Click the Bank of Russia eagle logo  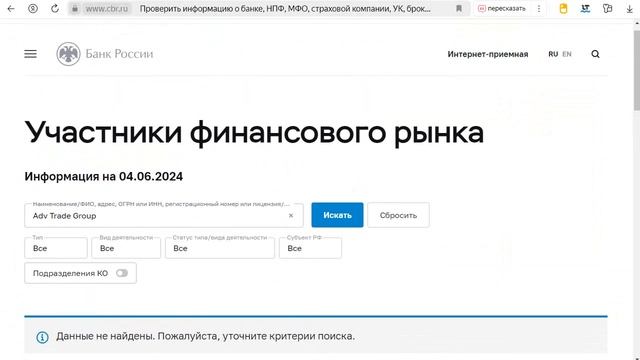(68, 54)
